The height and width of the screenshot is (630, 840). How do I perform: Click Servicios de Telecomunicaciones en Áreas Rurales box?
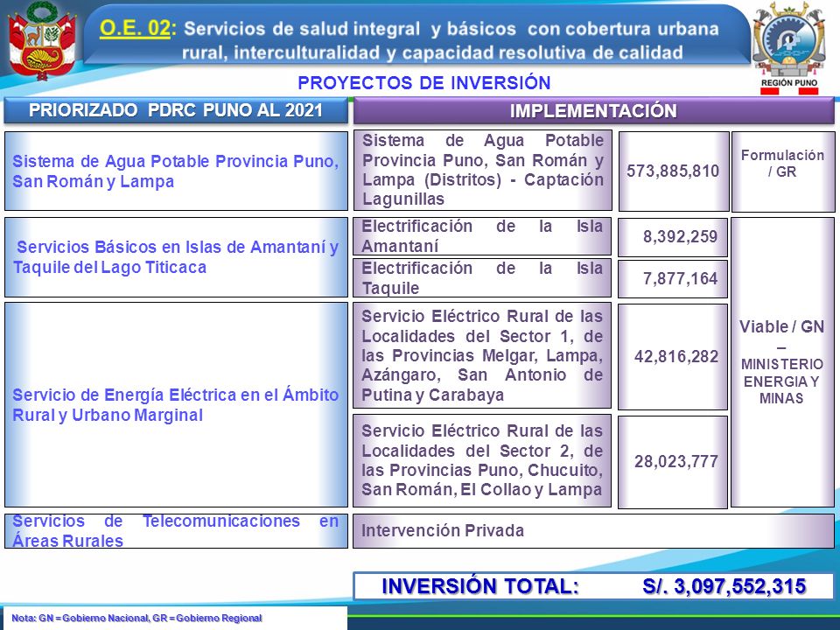[176, 531]
